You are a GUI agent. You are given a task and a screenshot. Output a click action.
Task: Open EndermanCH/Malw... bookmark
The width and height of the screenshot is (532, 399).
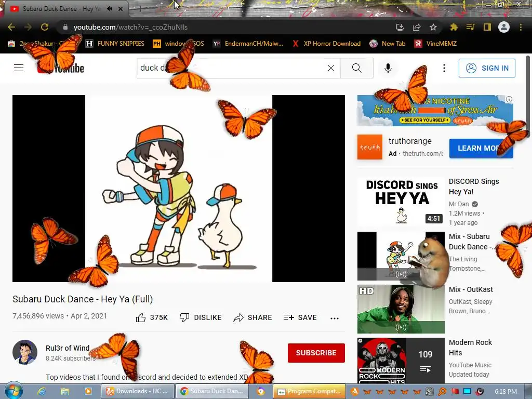pyautogui.click(x=248, y=44)
